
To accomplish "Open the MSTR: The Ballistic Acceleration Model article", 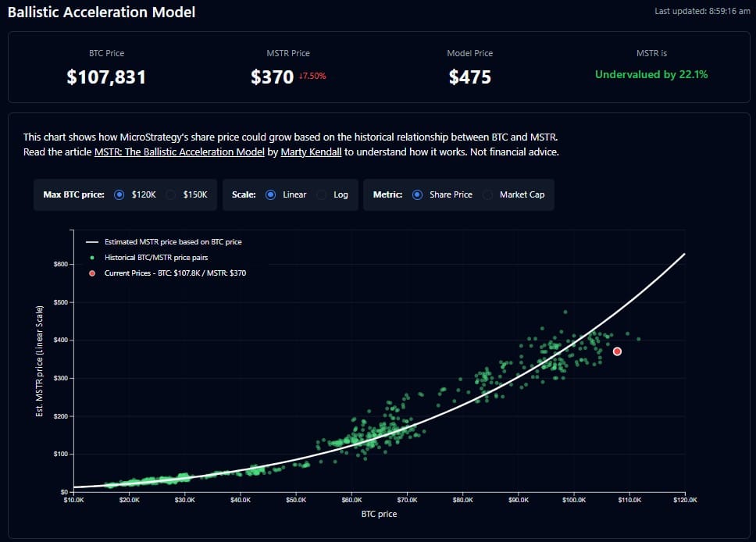I will (x=179, y=152).
